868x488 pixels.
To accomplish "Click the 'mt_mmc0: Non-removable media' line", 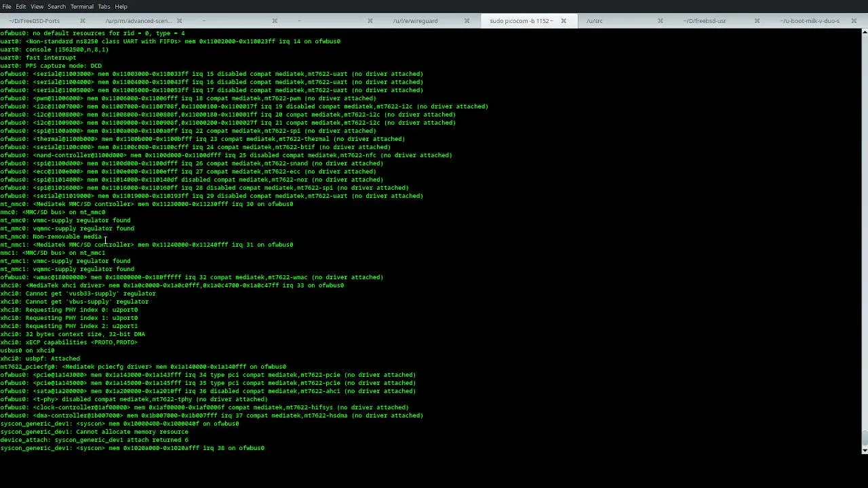I will [x=51, y=237].
